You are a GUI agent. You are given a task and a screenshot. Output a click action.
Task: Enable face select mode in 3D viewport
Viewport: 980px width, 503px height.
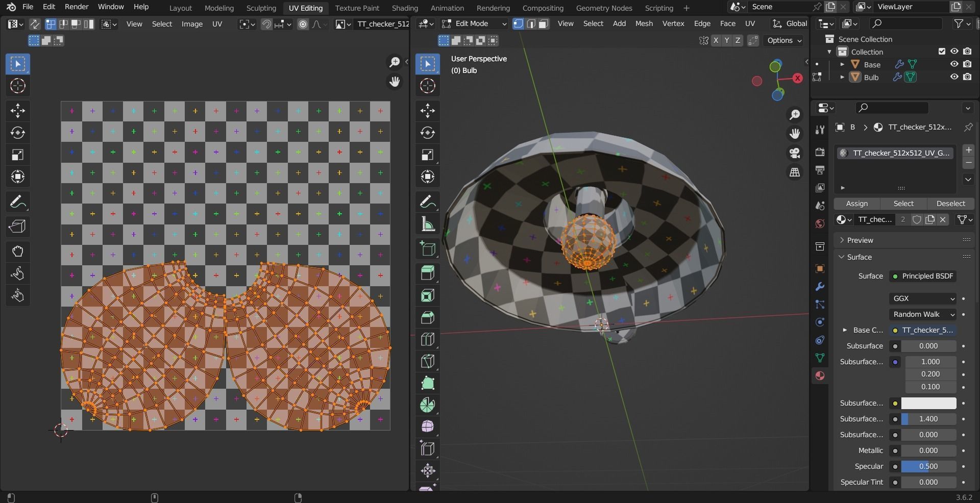[x=543, y=24]
